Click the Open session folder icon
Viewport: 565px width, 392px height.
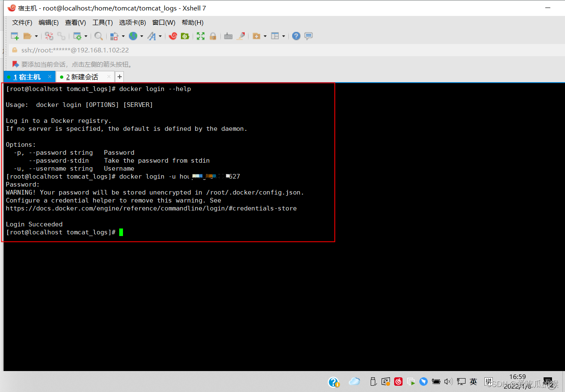[27, 36]
